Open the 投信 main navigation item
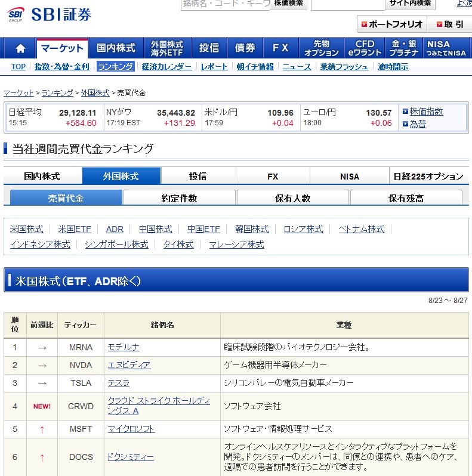Viewport: 472px width, 476px height. tap(209, 48)
